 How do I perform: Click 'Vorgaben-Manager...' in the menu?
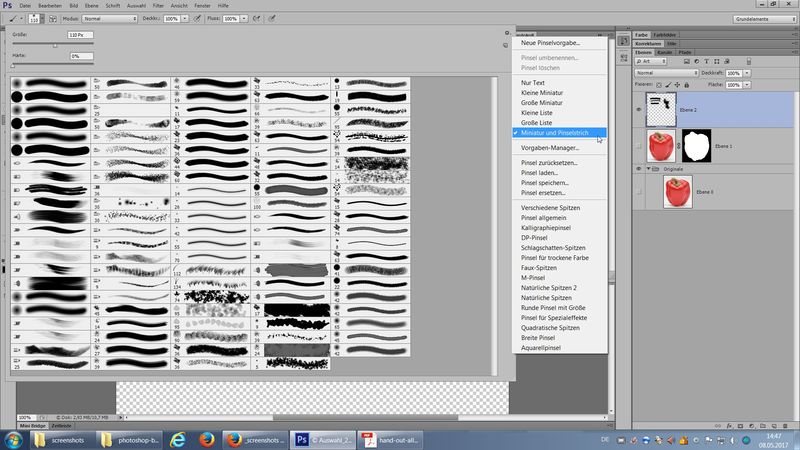550,147
